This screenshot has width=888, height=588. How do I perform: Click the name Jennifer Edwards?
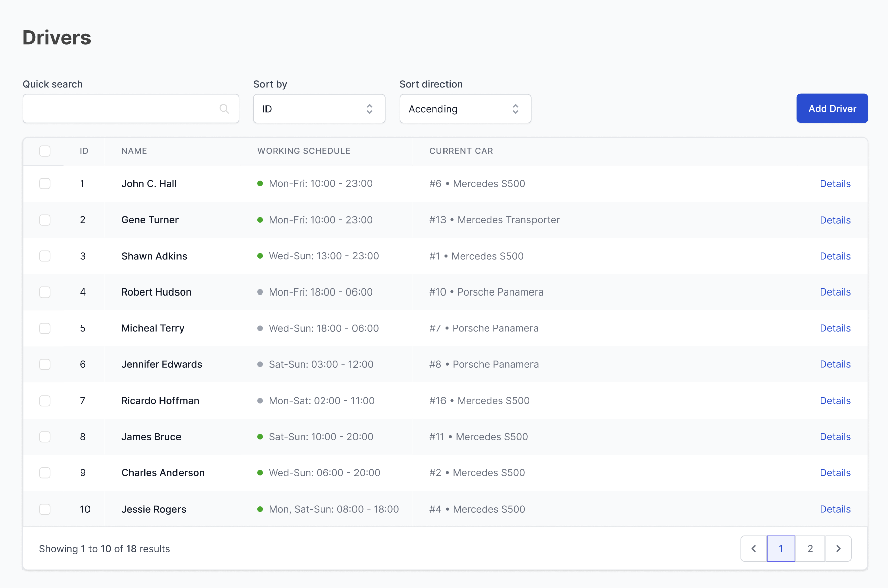[161, 364]
